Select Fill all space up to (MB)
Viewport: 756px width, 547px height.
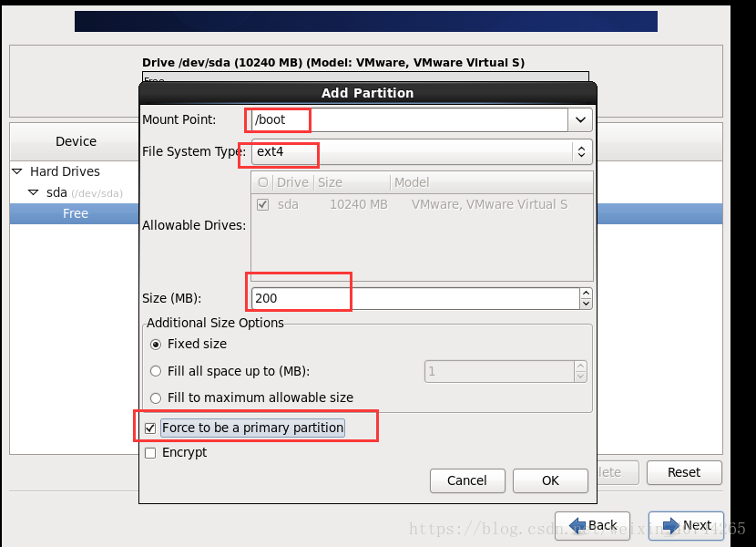[155, 371]
